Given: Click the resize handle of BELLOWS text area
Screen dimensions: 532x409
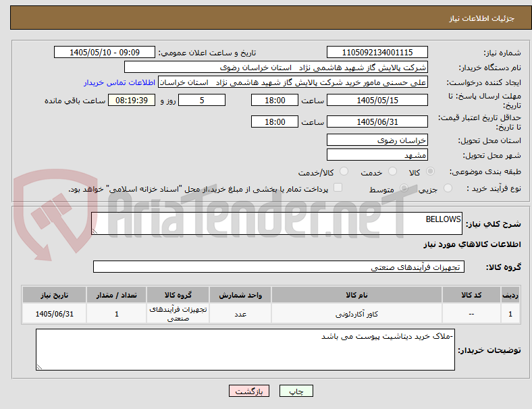Looking at the screenshot, I should 95,231.
